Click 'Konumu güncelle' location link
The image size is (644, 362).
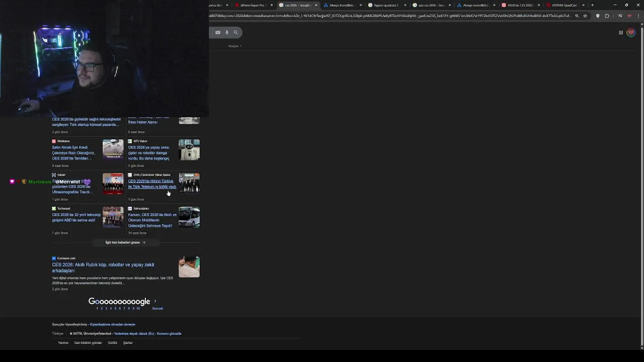(x=169, y=333)
